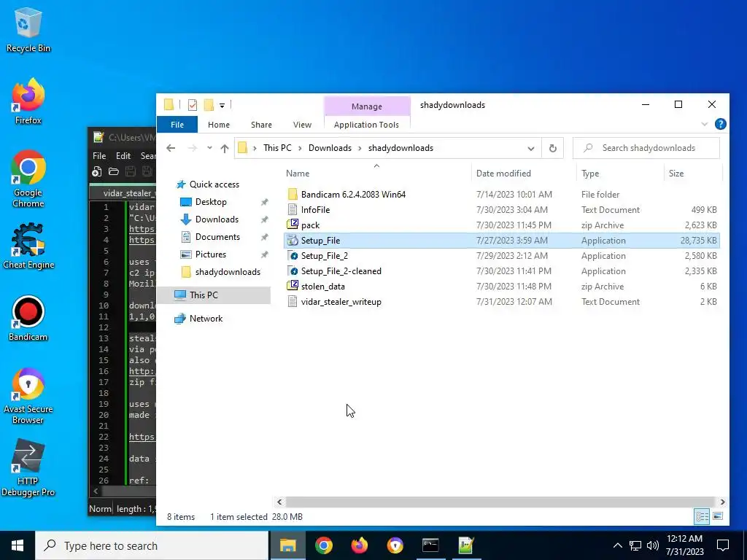Viewport: 747px width, 560px height.
Task: Go forward with the Forward arrow
Action: [x=193, y=148]
